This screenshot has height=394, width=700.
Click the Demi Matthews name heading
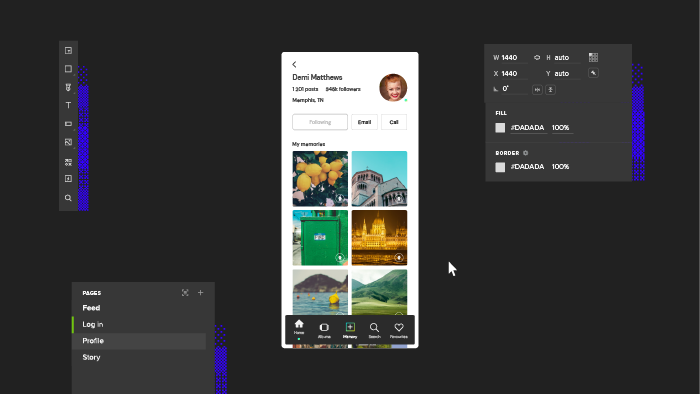[317, 77]
